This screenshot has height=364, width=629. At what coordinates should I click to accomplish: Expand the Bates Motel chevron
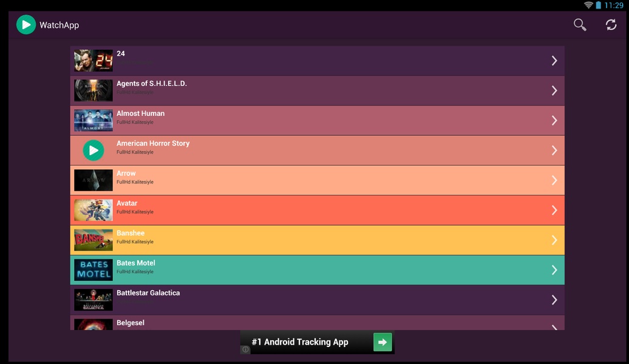coord(554,270)
